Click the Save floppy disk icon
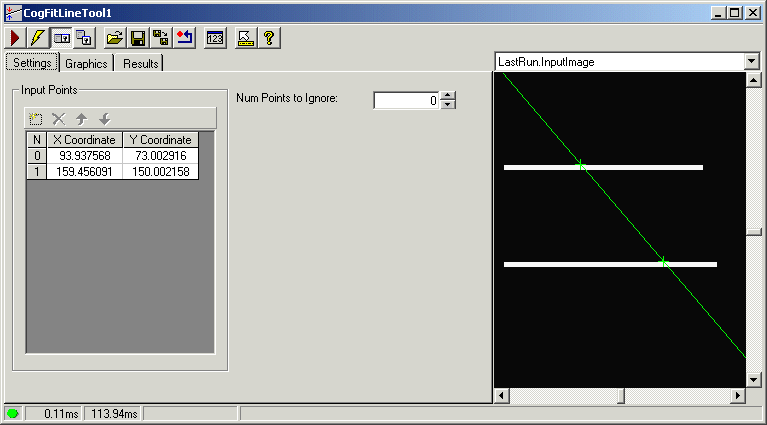Image resolution: width=767 pixels, height=425 pixels. tap(138, 38)
